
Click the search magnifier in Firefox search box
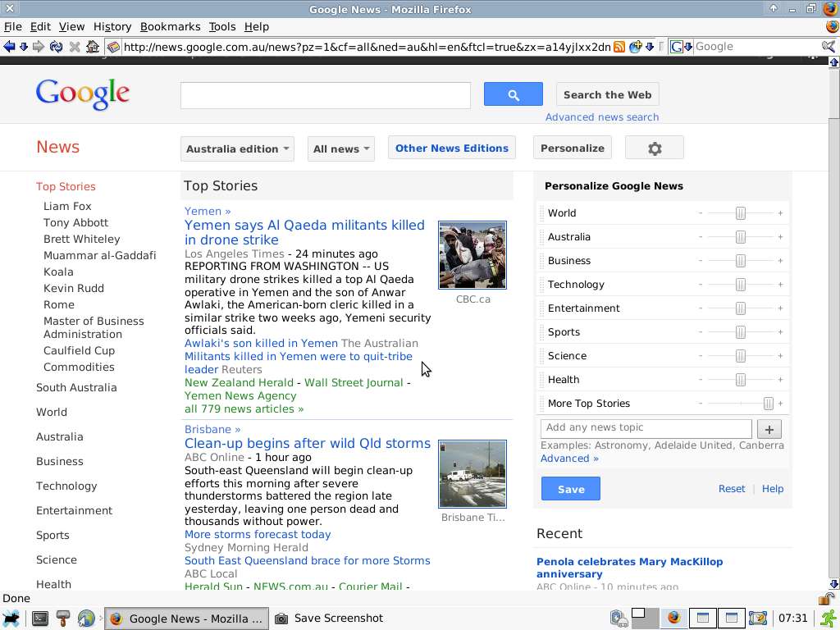(829, 47)
